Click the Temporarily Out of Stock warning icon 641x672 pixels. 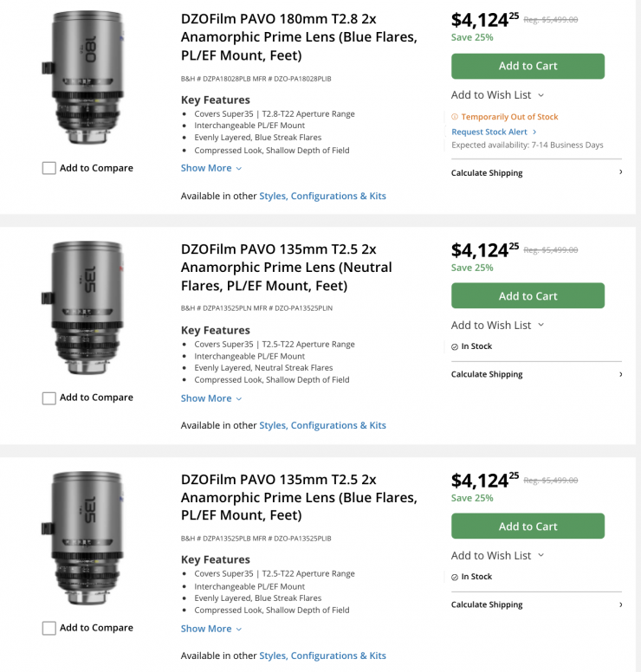455,117
